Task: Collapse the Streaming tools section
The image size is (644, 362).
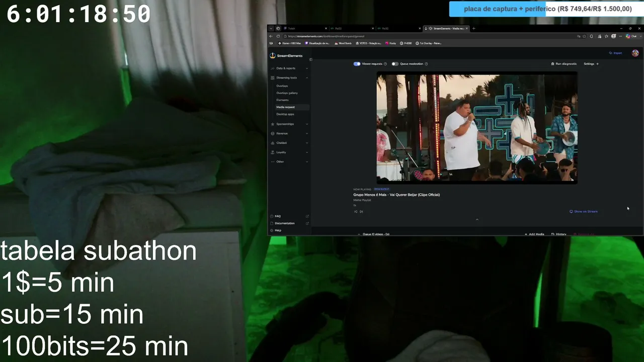Action: coord(289,78)
